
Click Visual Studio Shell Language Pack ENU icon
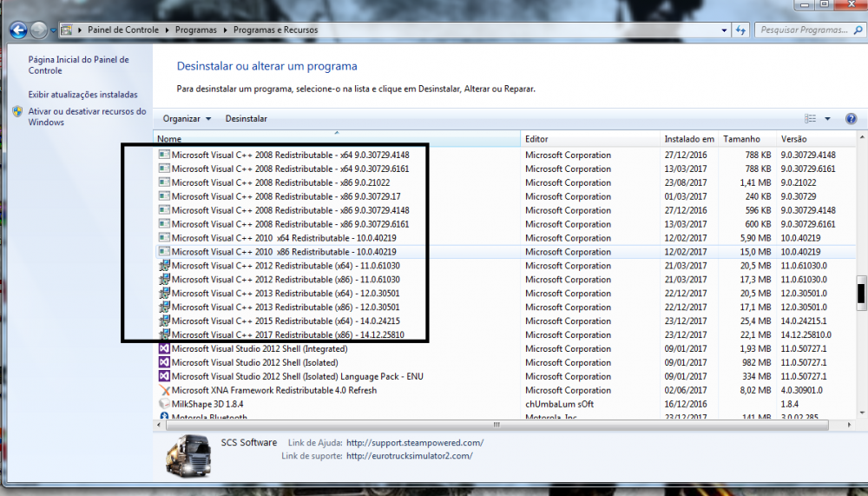164,376
